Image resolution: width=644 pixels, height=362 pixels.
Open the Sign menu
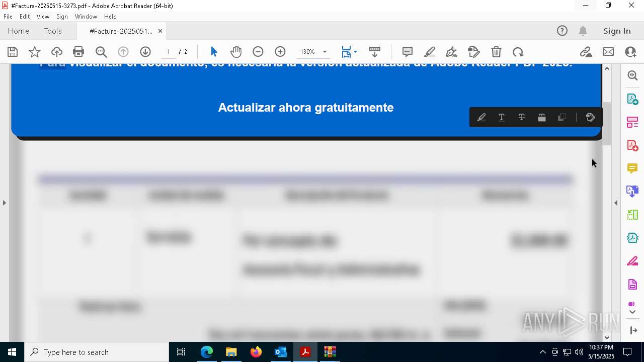coord(62,17)
